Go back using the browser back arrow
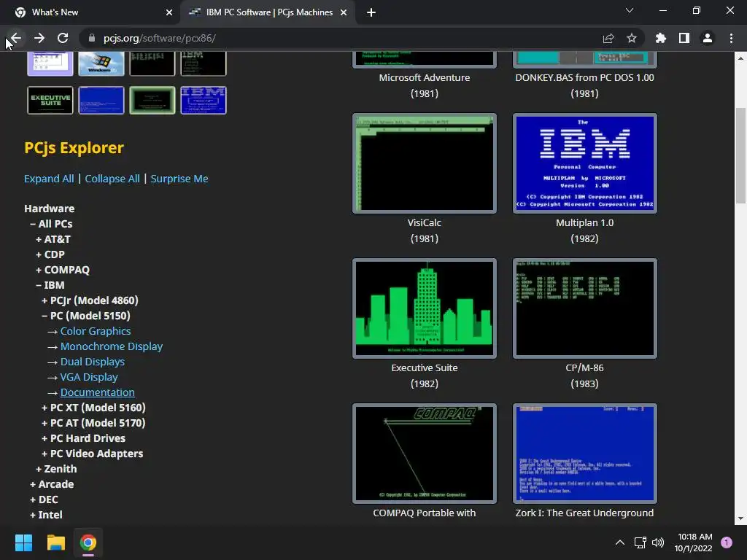 tap(16, 38)
